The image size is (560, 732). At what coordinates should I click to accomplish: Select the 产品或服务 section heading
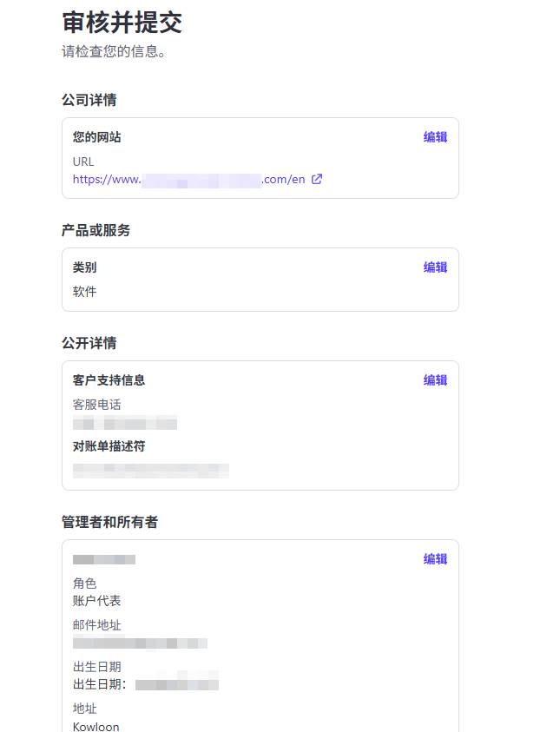click(x=96, y=230)
